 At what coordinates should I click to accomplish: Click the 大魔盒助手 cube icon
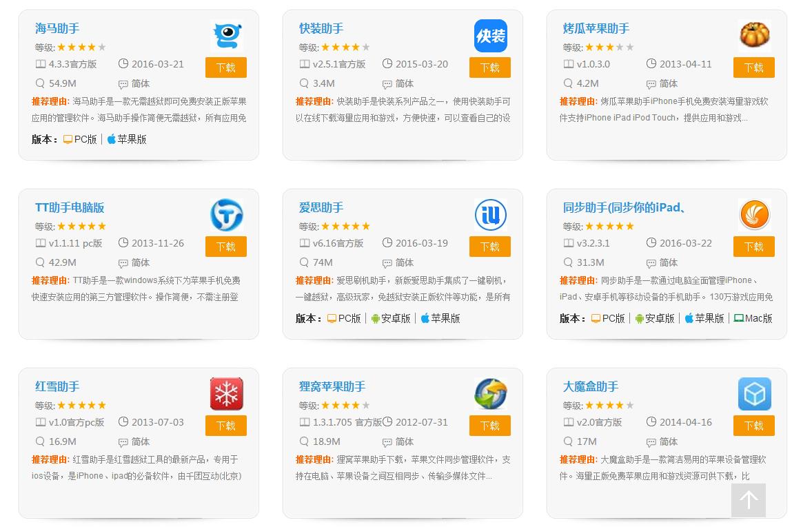[754, 394]
